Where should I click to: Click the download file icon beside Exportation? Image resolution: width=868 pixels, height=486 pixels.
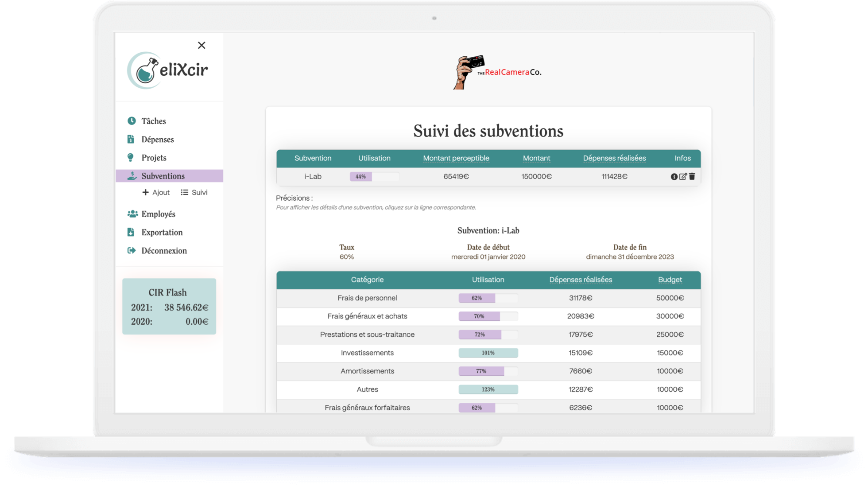(x=131, y=232)
